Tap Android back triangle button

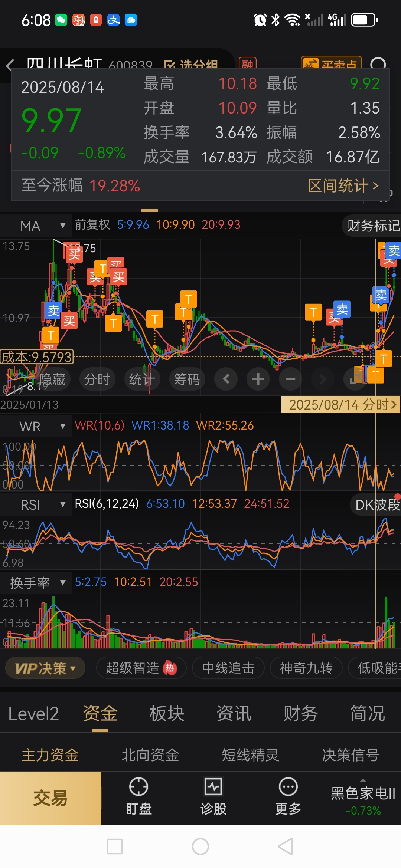(286, 846)
